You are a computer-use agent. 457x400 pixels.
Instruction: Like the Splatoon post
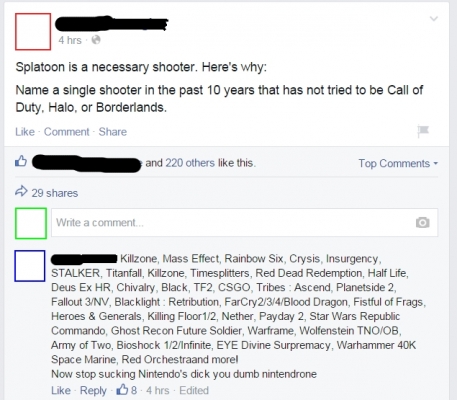[25, 132]
